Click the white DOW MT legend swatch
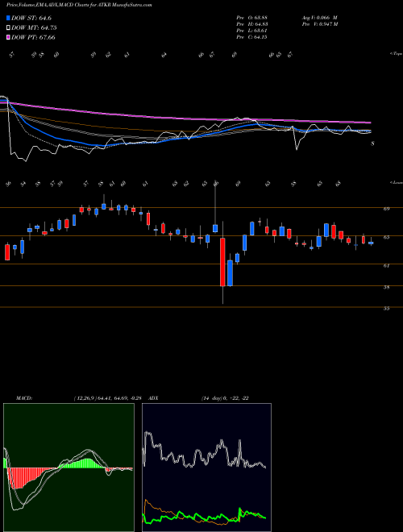The width and height of the screenshot is (403, 532). coord(8,28)
